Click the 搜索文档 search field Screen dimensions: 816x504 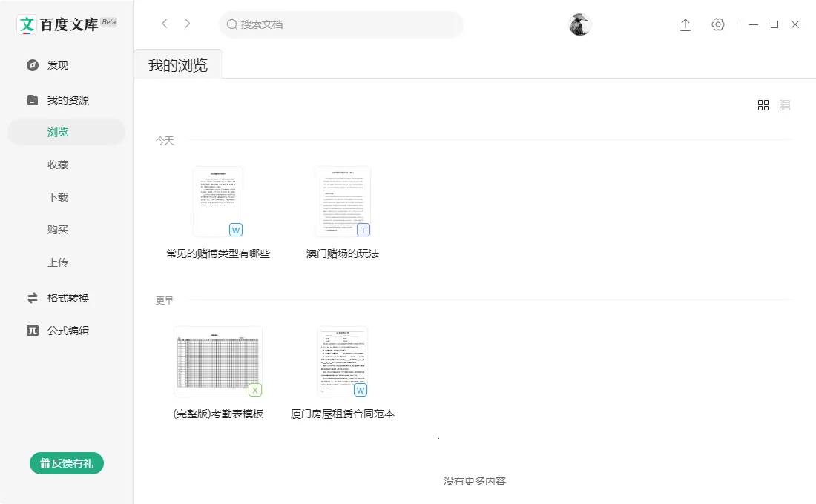coord(340,24)
